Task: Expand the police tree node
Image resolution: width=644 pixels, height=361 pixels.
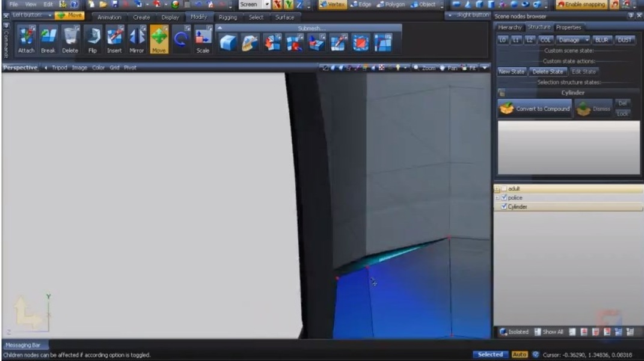Action: pyautogui.click(x=497, y=198)
